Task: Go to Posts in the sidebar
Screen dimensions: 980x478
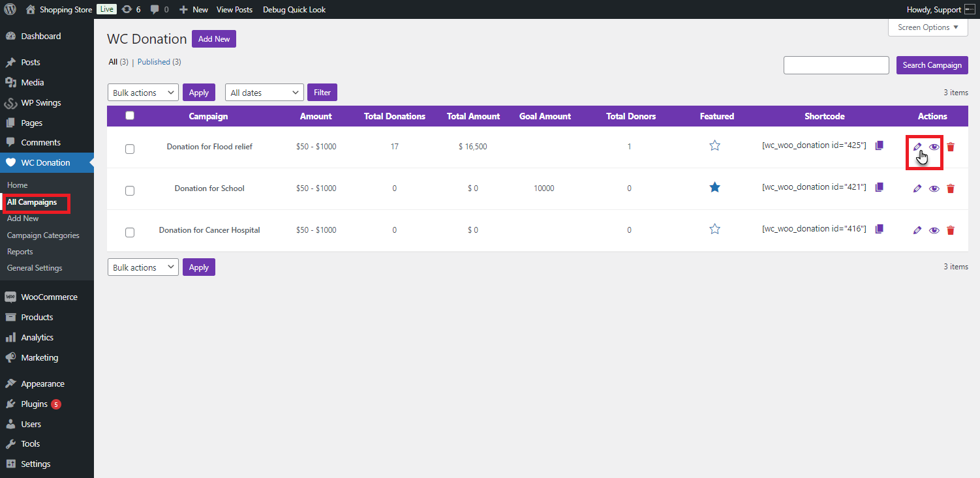Action: [x=47, y=62]
